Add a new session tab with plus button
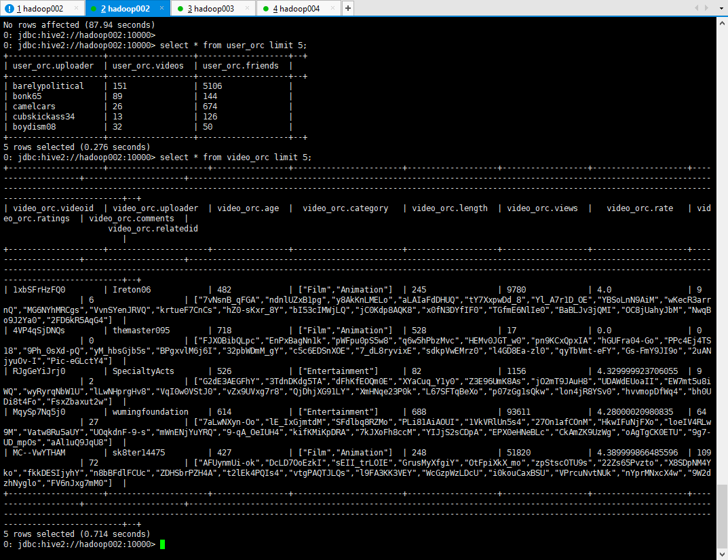This screenshot has width=728, height=560. [x=348, y=8]
